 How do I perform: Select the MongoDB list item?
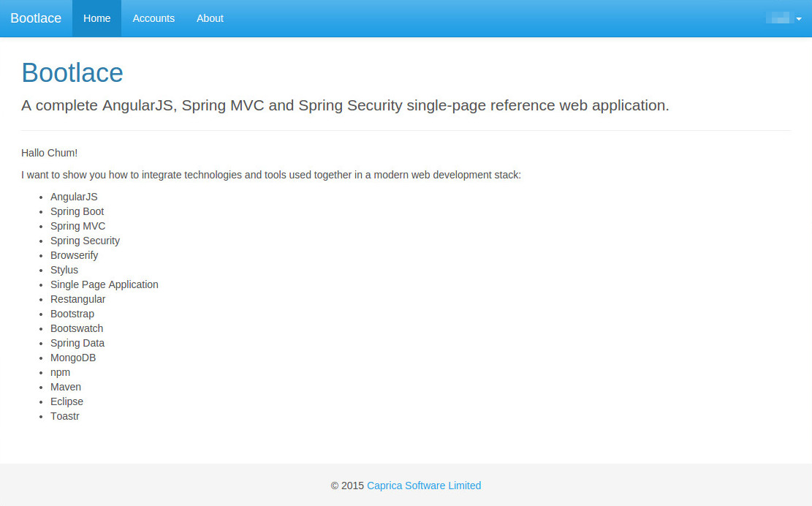pos(73,358)
